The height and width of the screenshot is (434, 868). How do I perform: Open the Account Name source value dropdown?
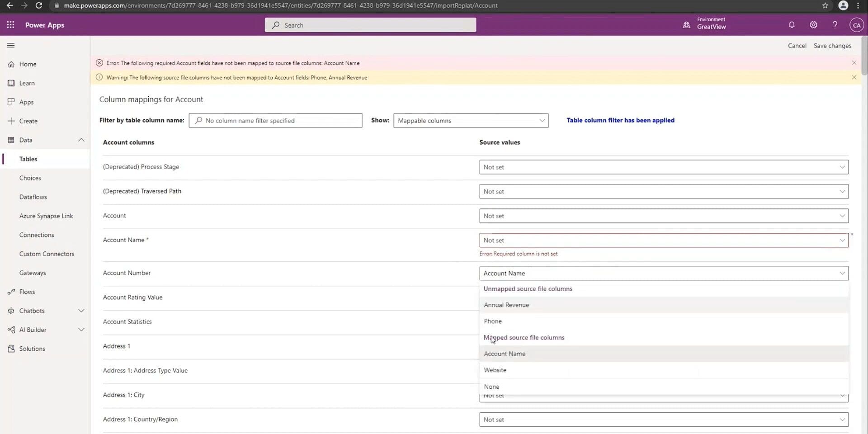click(663, 240)
